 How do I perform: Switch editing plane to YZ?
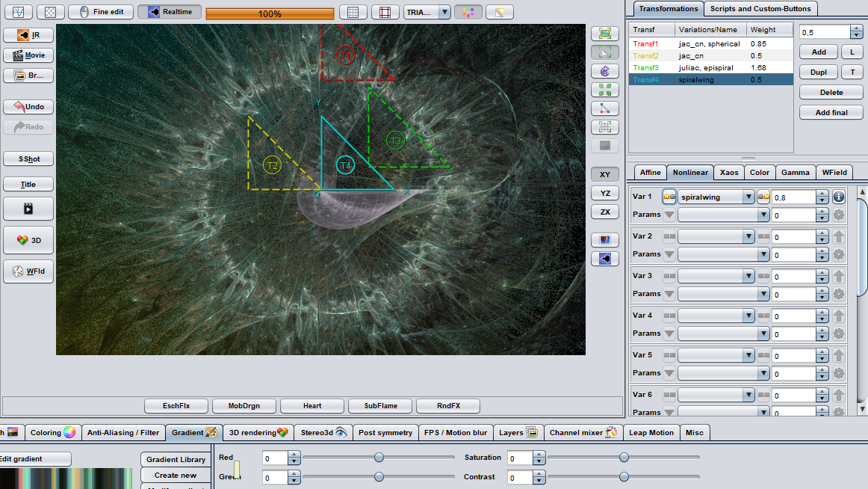click(x=605, y=193)
